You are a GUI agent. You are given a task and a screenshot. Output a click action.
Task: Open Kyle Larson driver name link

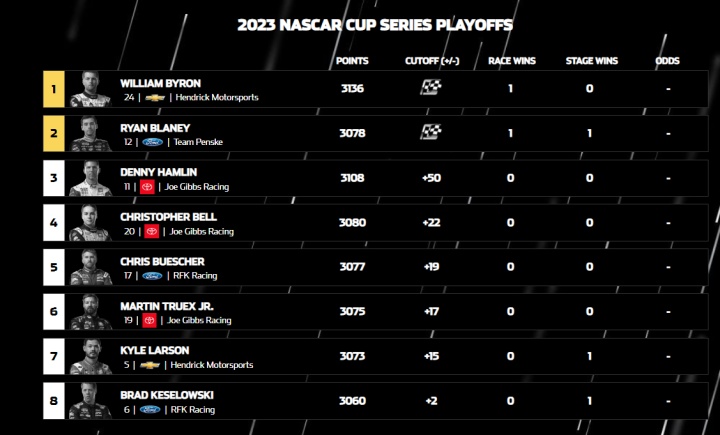click(x=155, y=350)
